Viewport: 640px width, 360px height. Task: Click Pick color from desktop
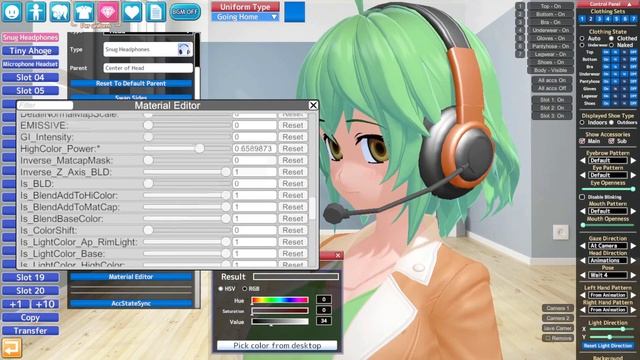click(x=277, y=345)
